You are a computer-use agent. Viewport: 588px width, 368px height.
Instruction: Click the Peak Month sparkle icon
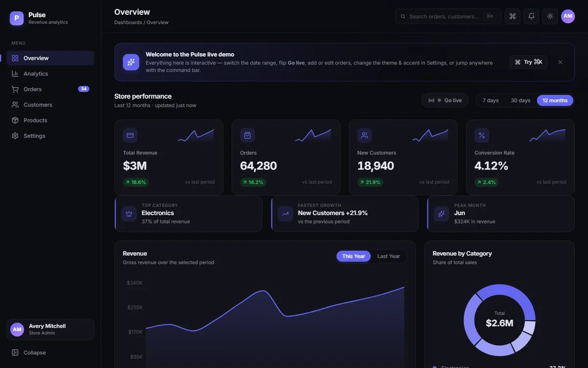(441, 214)
